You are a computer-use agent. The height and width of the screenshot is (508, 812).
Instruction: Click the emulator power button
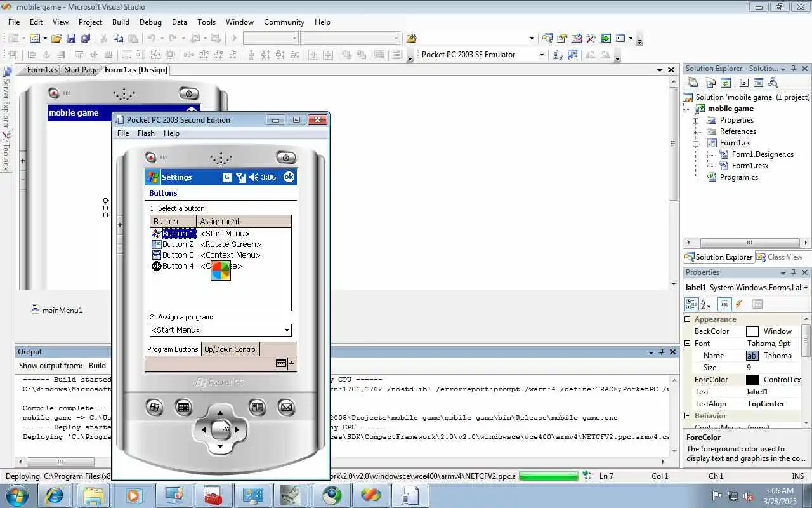click(x=285, y=157)
